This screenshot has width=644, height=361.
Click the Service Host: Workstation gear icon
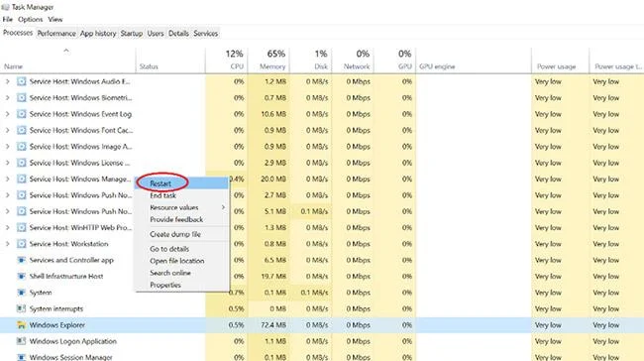click(x=22, y=244)
